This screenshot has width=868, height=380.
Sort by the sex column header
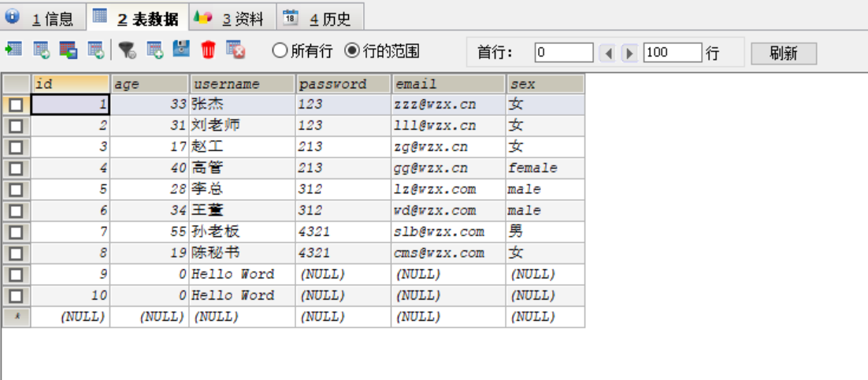[x=545, y=84]
